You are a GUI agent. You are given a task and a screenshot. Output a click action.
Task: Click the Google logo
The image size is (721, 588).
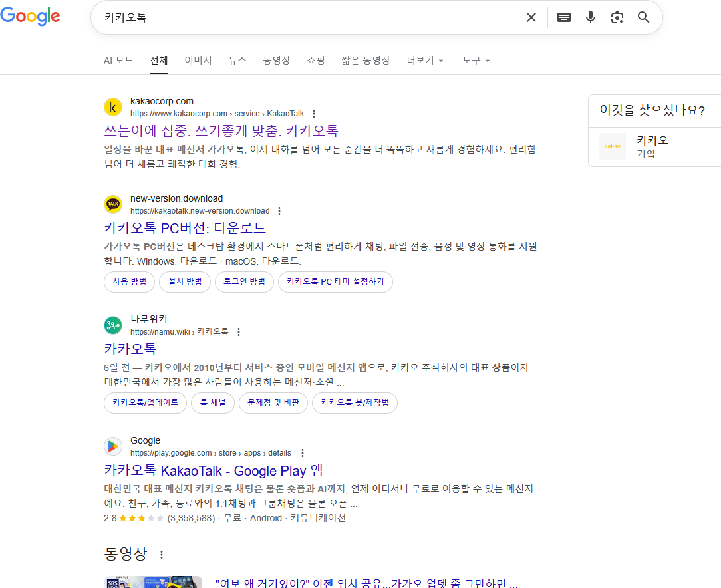pyautogui.click(x=31, y=17)
